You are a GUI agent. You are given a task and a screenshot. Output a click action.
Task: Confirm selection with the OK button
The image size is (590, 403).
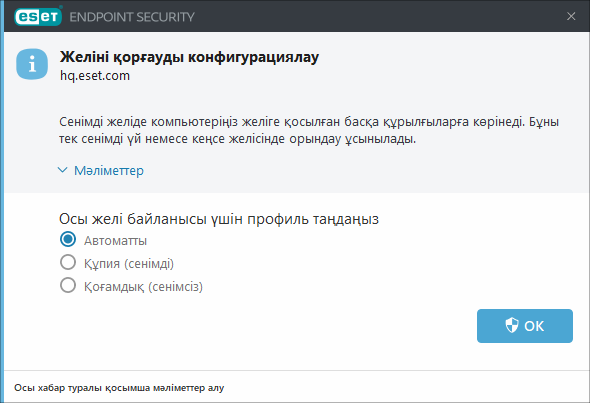pyautogui.click(x=525, y=326)
